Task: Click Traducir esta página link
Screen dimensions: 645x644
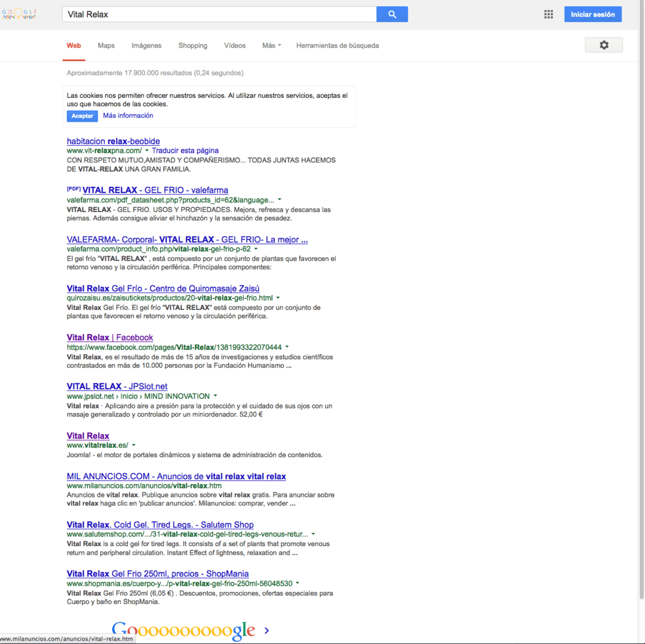Action: pyautogui.click(x=185, y=151)
